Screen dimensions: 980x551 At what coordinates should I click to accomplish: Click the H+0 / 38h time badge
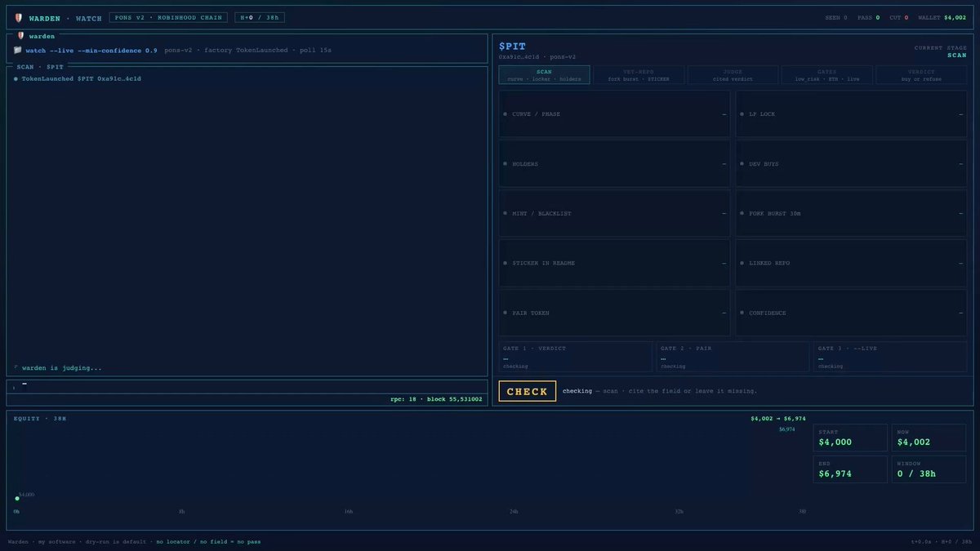(260, 17)
